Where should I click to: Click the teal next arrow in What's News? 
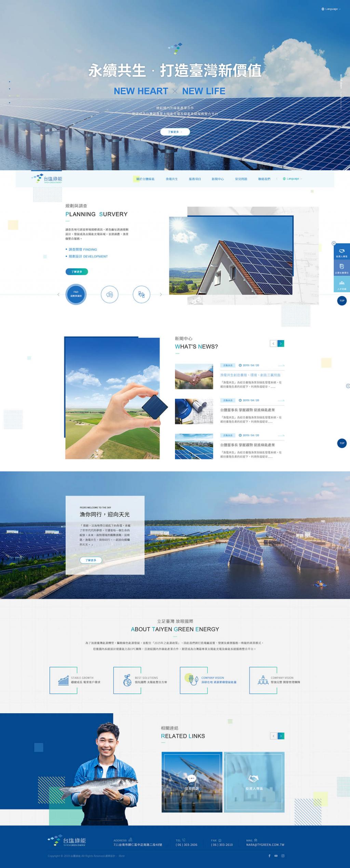(281, 344)
